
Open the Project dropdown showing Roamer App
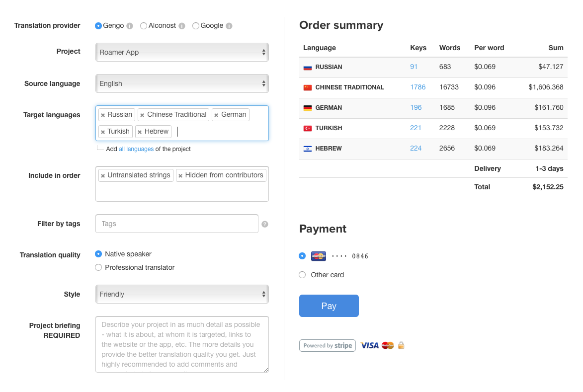[182, 52]
